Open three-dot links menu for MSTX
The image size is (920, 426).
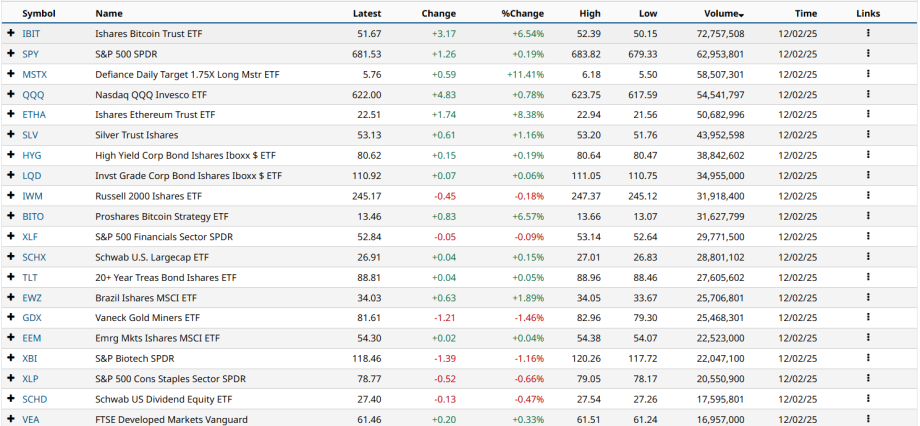pos(868,74)
